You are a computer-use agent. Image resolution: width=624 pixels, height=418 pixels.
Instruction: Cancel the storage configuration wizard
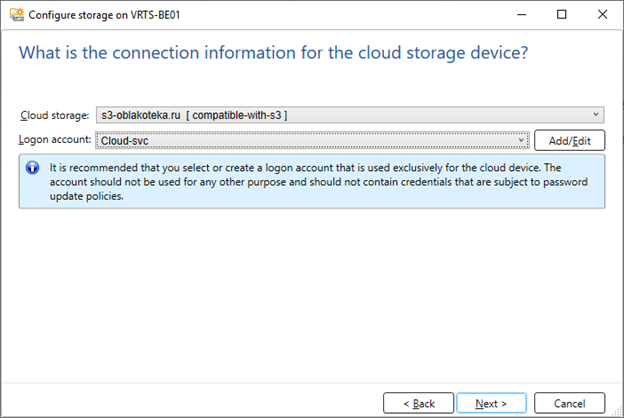coord(569,403)
